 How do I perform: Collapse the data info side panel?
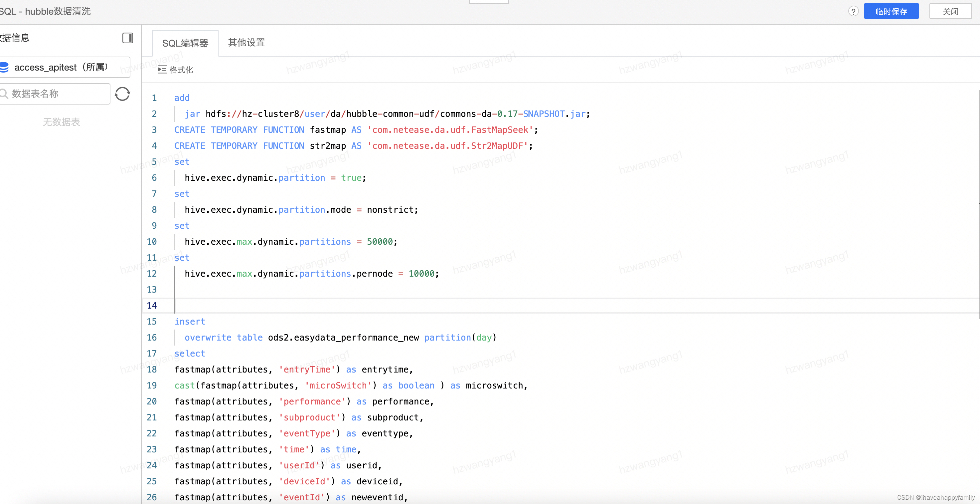tap(127, 38)
